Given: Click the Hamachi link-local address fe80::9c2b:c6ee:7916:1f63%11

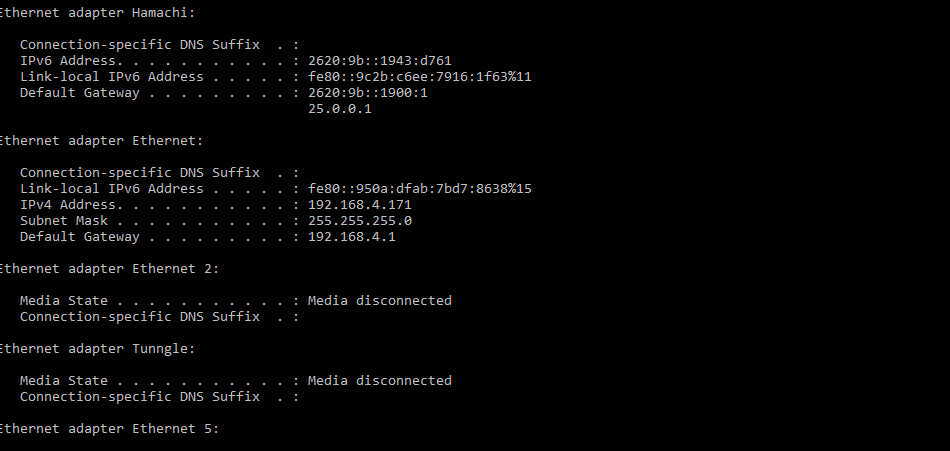Looking at the screenshot, I should click(419, 76).
